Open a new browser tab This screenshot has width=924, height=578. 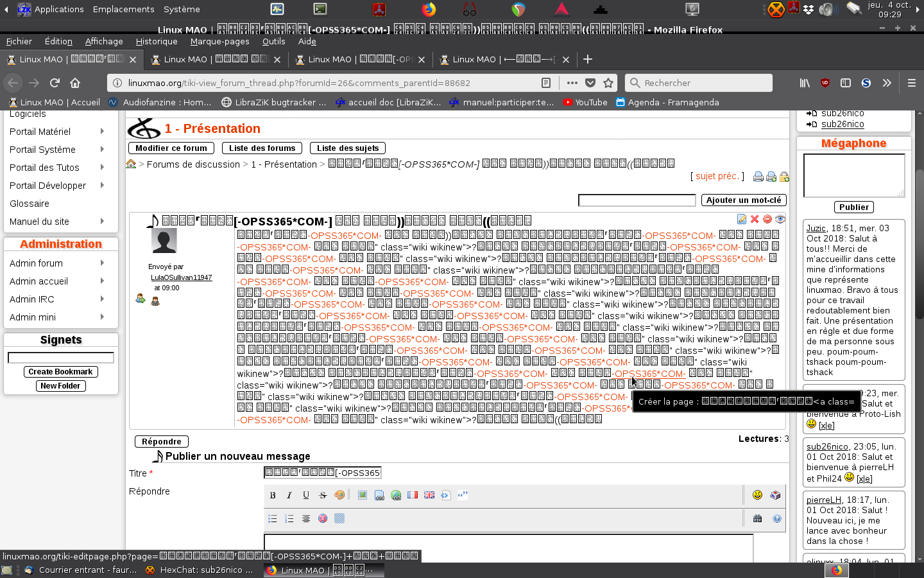(587, 59)
